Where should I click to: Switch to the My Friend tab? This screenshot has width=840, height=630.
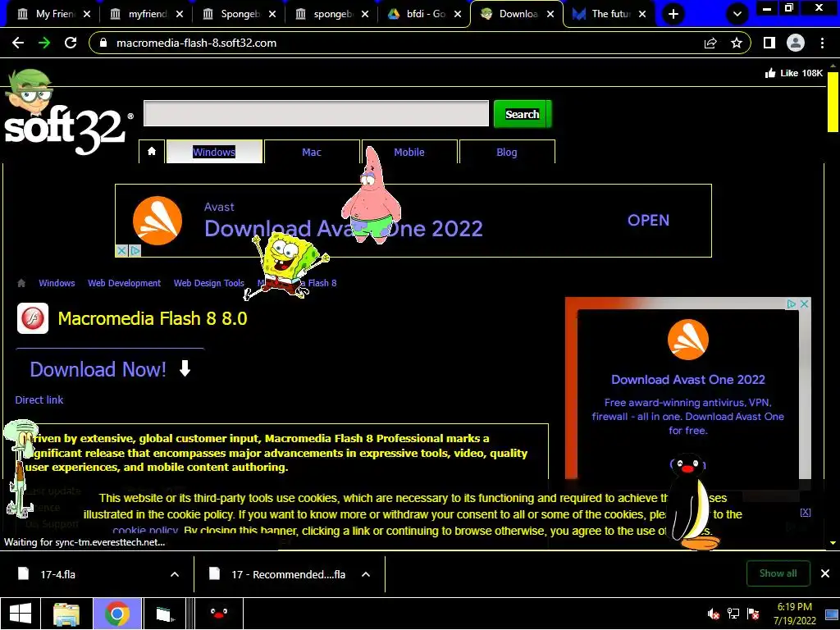52,14
